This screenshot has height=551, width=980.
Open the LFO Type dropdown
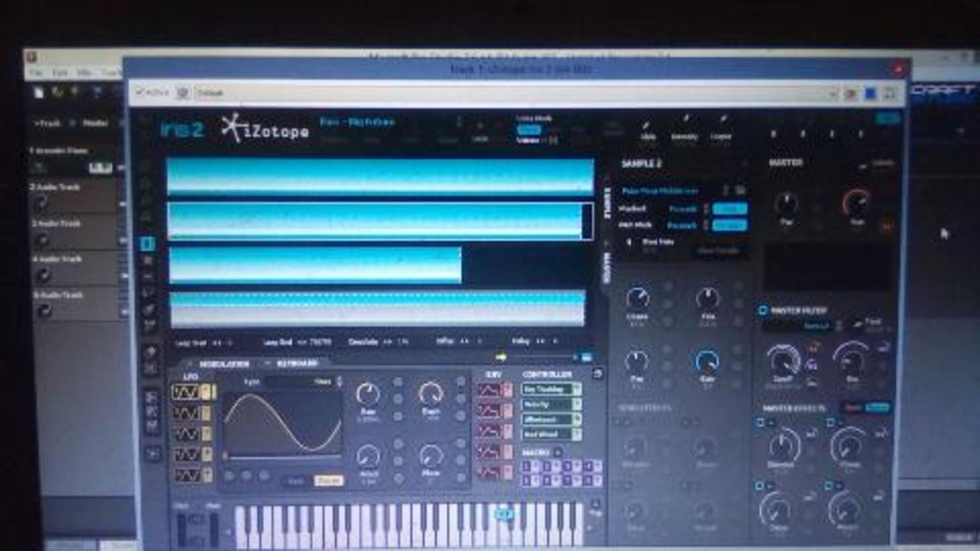[304, 382]
